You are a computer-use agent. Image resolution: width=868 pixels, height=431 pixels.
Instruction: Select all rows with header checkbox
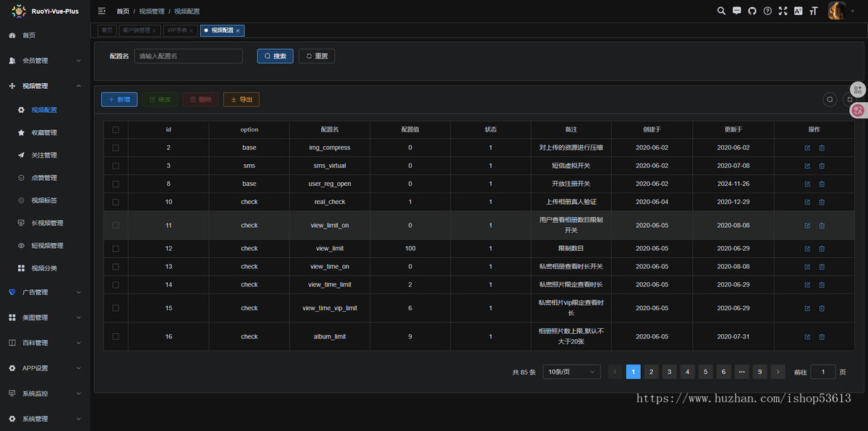click(116, 129)
